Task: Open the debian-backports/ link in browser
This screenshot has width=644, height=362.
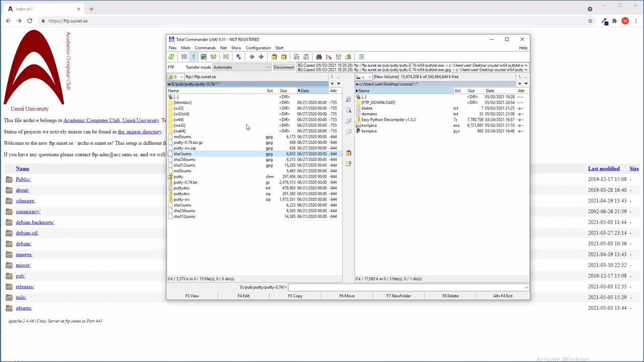Action: tap(35, 222)
